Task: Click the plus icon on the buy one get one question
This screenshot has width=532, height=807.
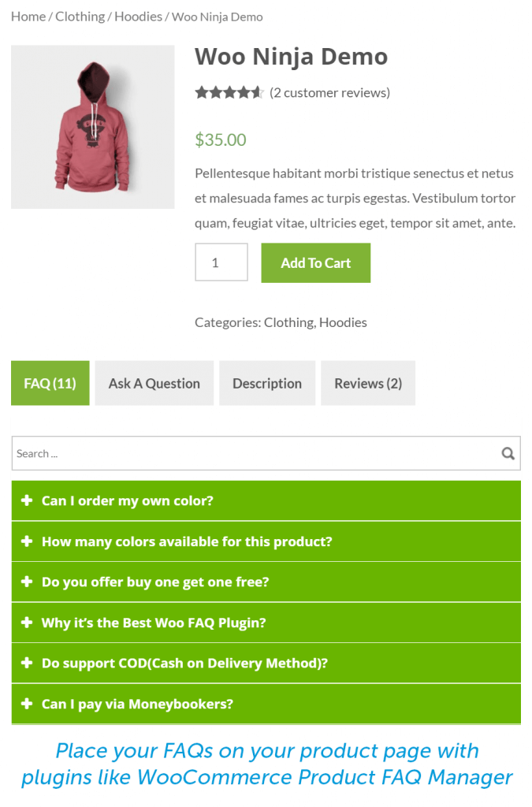Action: (27, 582)
